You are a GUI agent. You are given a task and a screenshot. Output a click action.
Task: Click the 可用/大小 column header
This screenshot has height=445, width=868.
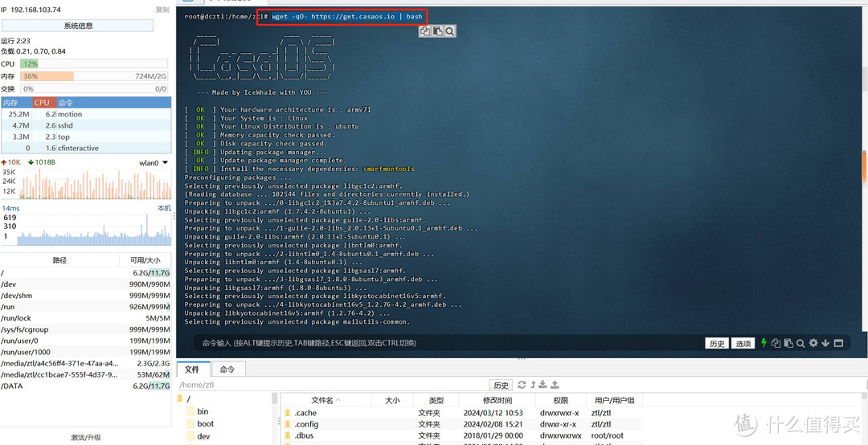point(145,259)
